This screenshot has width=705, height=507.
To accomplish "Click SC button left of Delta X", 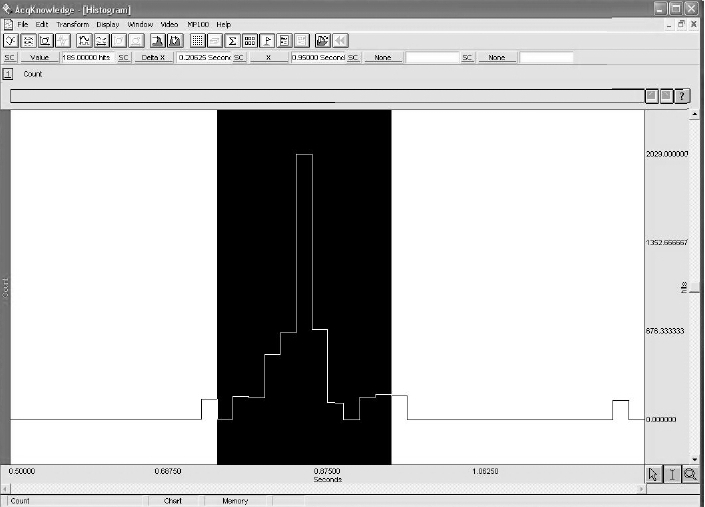I will coord(123,58).
